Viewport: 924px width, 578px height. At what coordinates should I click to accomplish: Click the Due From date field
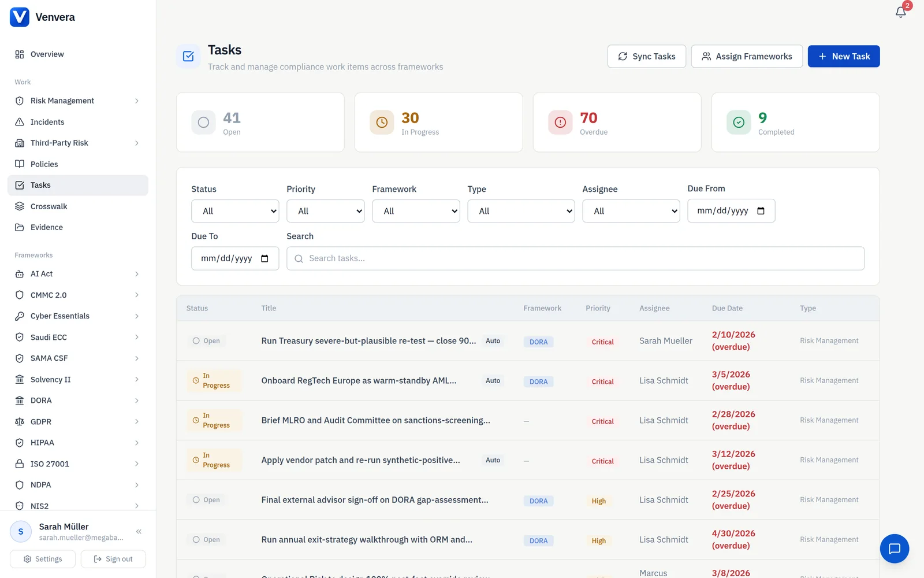[731, 211]
